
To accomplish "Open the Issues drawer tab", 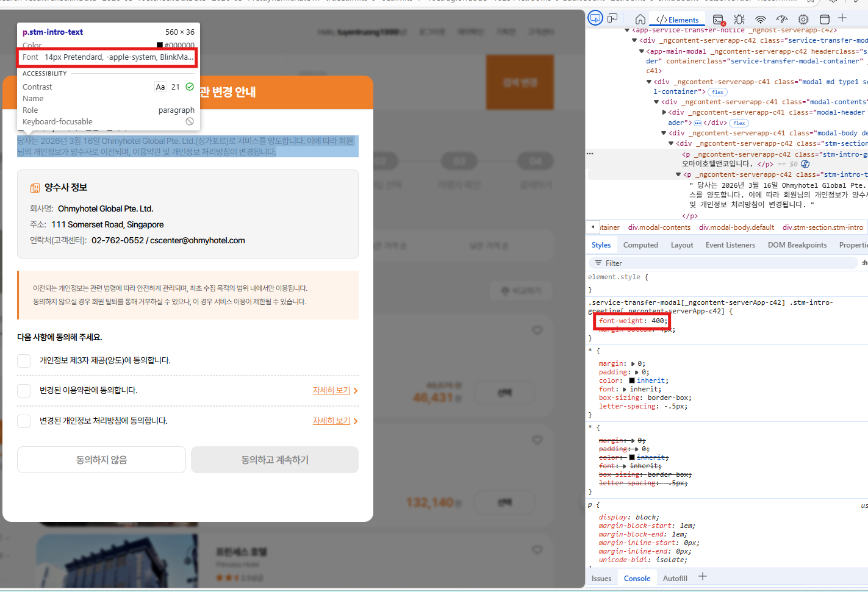I will [601, 579].
